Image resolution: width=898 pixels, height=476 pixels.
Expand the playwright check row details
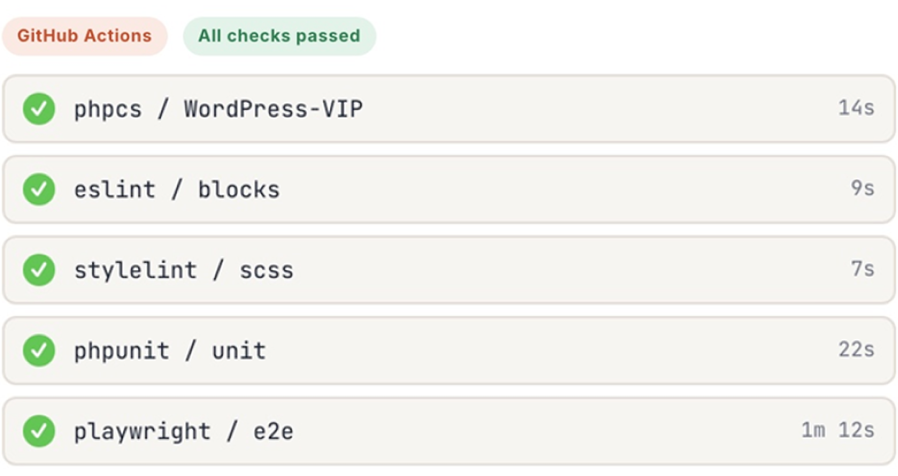449,431
